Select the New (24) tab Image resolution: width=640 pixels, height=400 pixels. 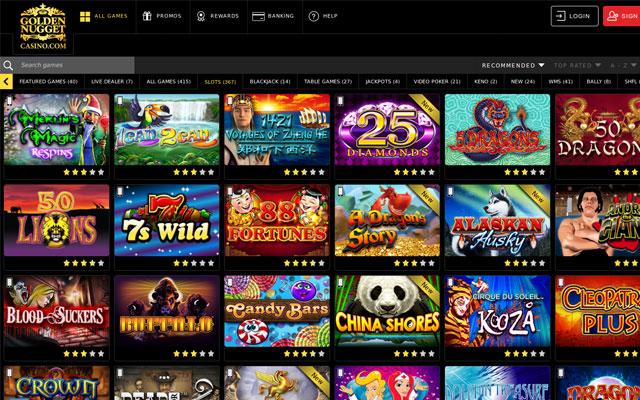523,82
